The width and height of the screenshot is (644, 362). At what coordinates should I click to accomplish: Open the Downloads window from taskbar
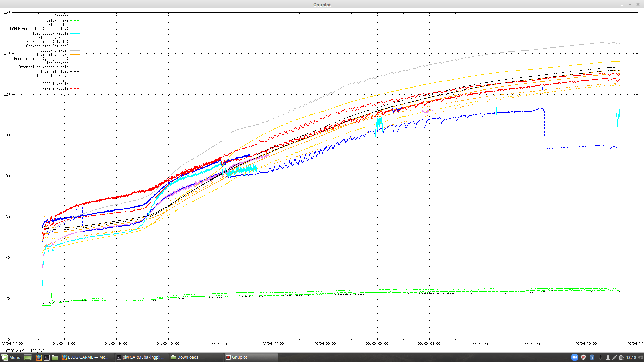coord(185,357)
